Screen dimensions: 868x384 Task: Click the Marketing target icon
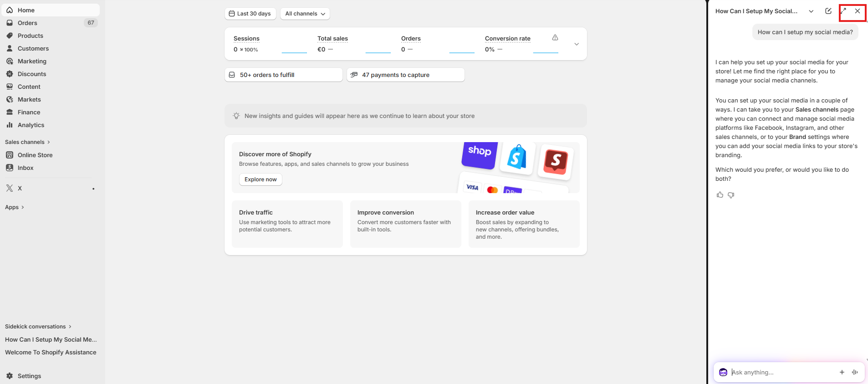click(10, 61)
